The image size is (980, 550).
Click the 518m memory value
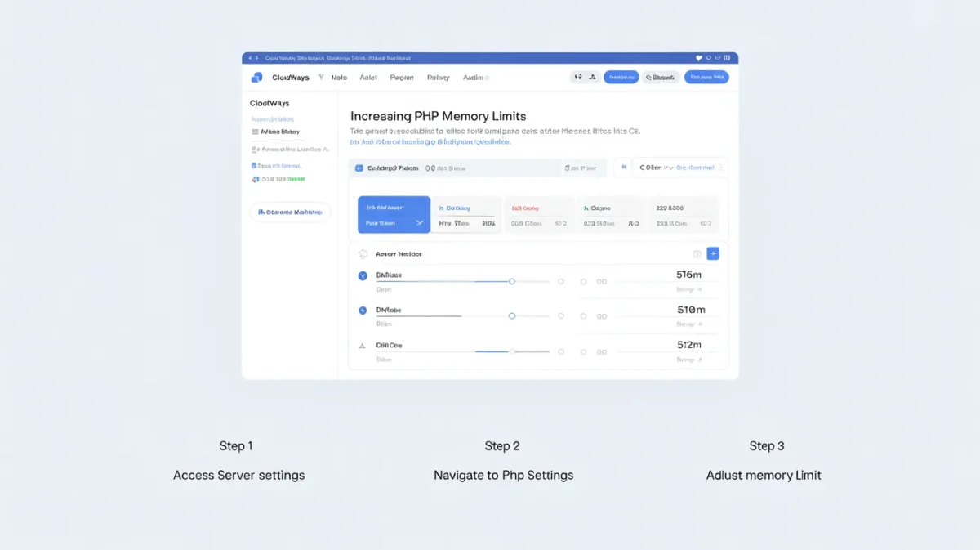(x=691, y=310)
